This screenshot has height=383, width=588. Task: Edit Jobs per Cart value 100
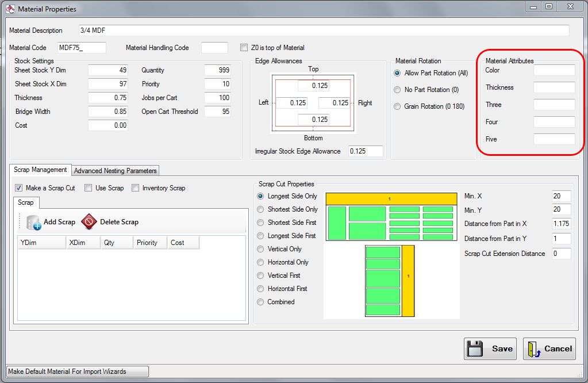[217, 98]
